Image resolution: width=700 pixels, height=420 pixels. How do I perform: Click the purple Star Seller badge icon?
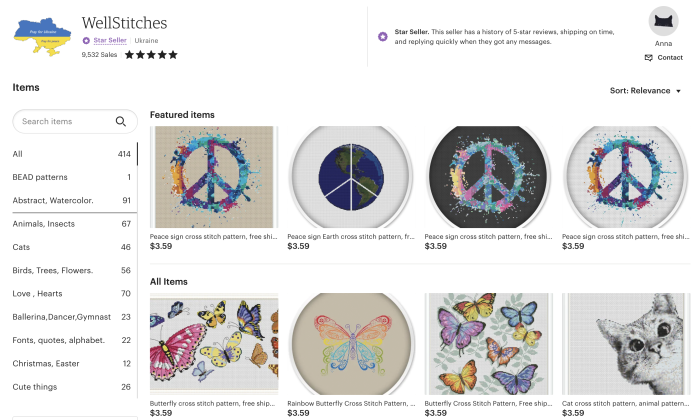87,41
